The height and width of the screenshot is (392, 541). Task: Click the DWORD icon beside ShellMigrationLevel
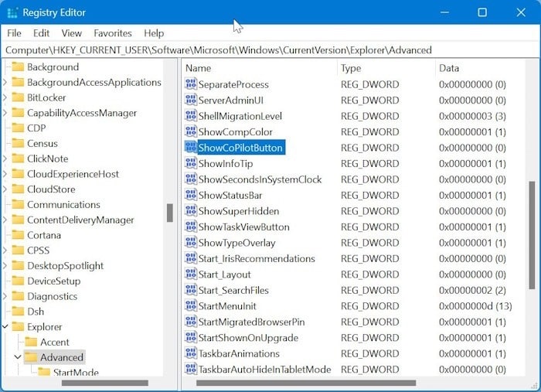coord(191,116)
